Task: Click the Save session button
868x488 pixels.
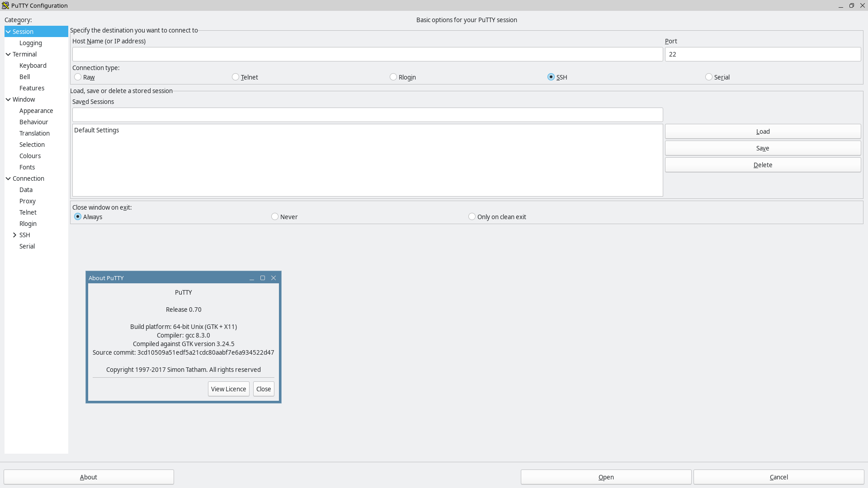Action: (763, 148)
